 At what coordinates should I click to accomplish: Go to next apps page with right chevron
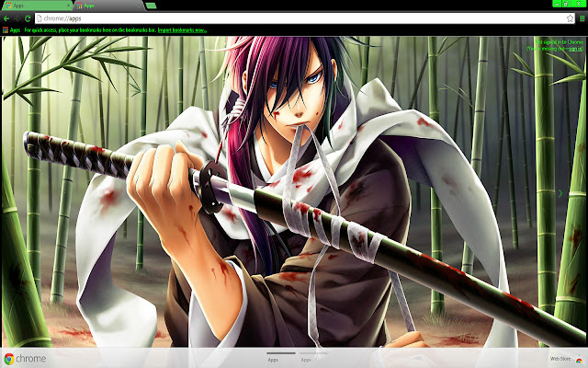coord(560,193)
